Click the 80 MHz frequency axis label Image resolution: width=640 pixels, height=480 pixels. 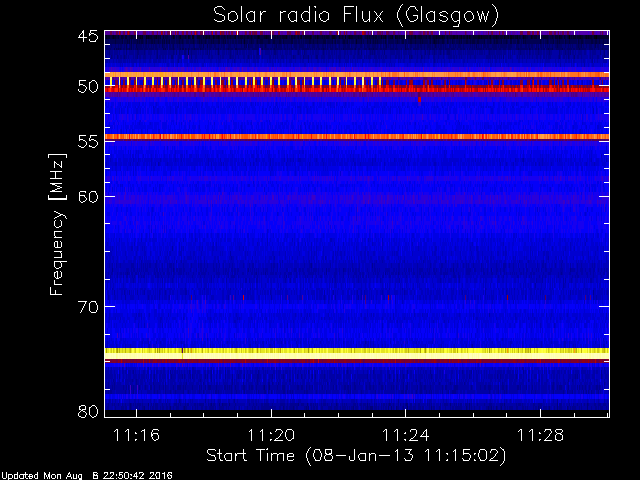click(88, 411)
